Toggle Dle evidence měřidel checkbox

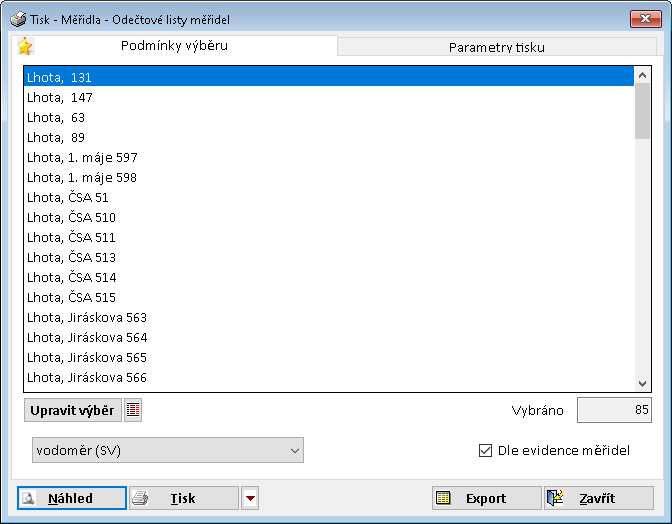tap(486, 450)
